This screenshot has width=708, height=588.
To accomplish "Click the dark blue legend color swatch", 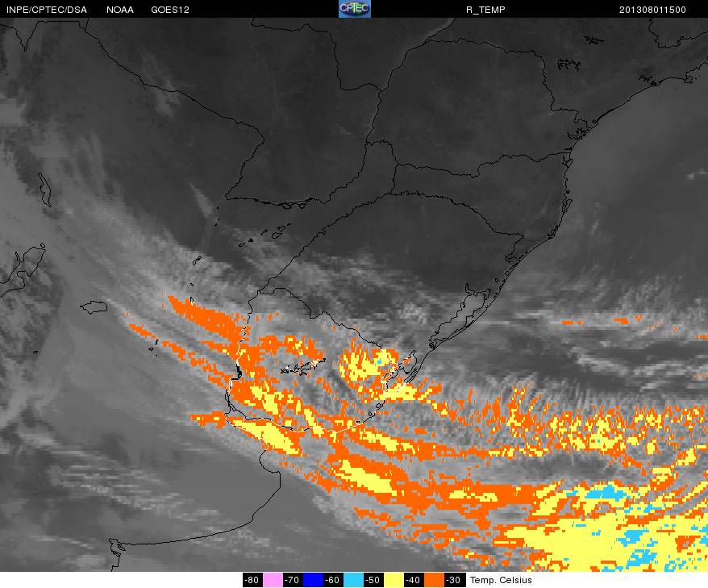I will pyautogui.click(x=314, y=580).
